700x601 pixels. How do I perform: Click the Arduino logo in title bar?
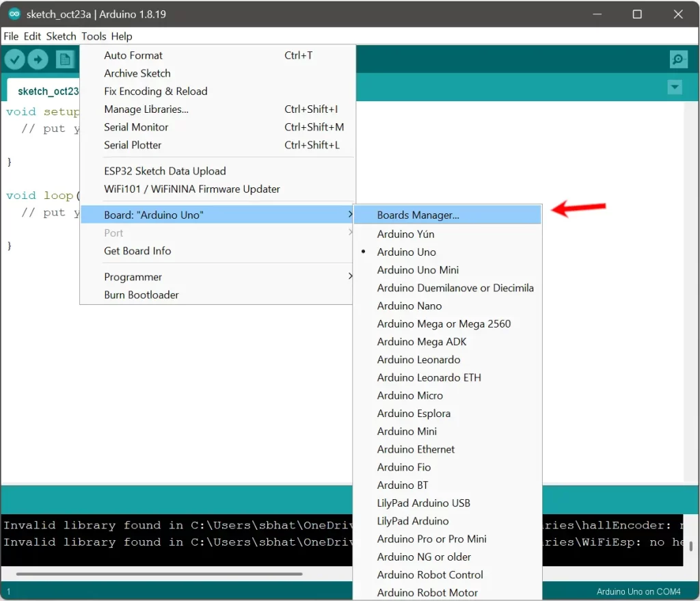tap(14, 14)
